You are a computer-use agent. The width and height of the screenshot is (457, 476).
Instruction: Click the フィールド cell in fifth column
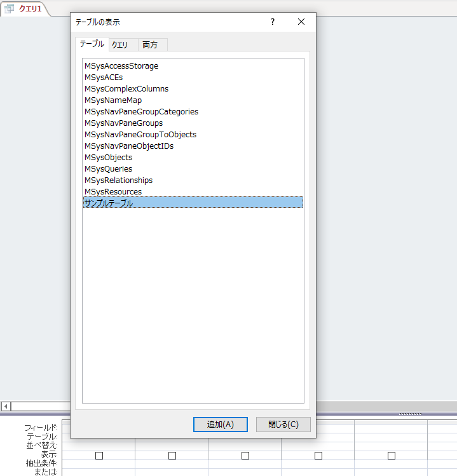(391, 428)
